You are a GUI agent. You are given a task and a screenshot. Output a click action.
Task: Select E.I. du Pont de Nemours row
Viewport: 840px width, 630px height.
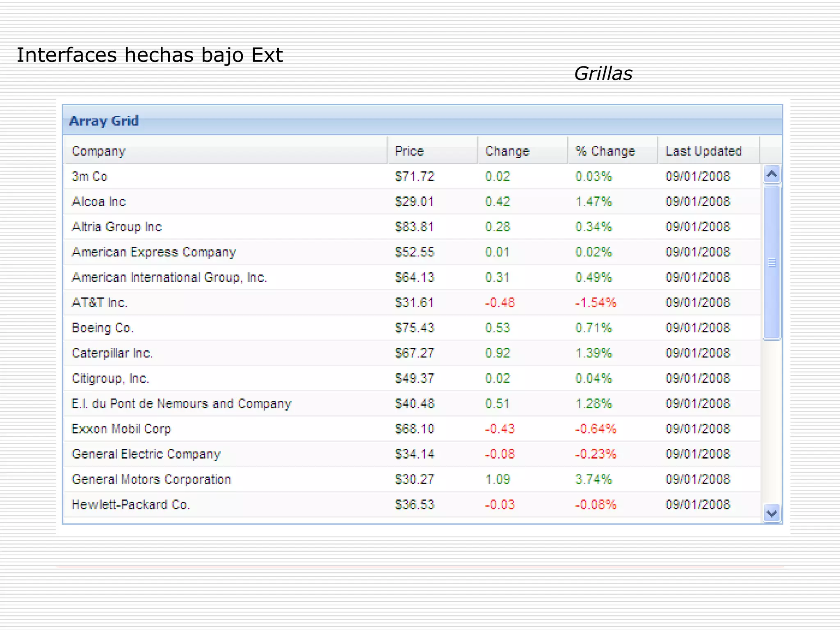(412, 404)
